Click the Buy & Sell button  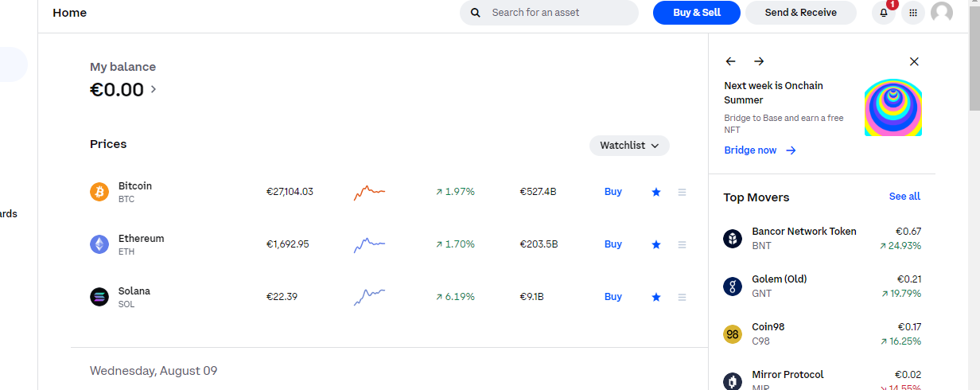pos(697,13)
